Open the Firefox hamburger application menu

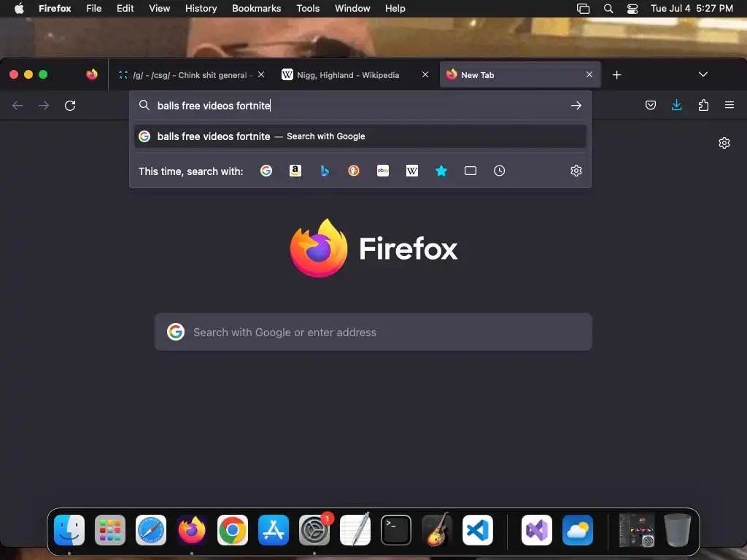(x=729, y=105)
